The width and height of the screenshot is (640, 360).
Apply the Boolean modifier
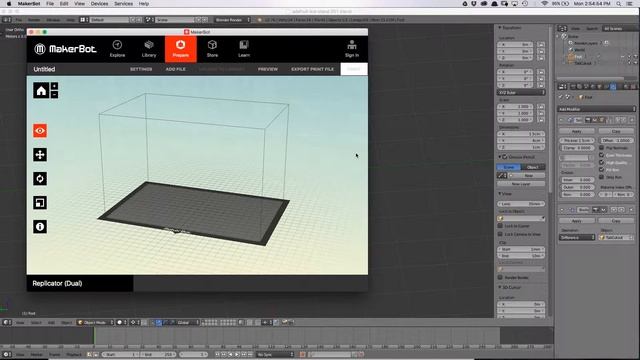click(x=576, y=221)
